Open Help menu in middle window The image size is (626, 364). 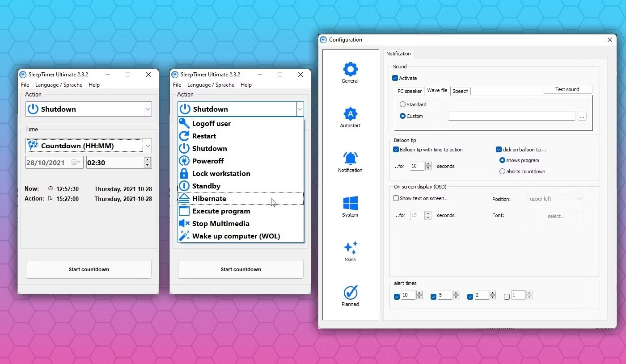pyautogui.click(x=246, y=85)
